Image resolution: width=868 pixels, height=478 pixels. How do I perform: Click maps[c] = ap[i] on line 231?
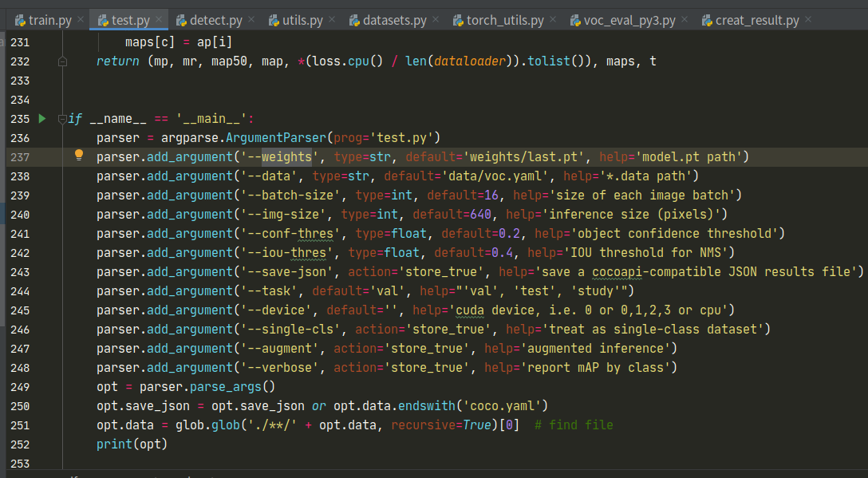point(179,42)
